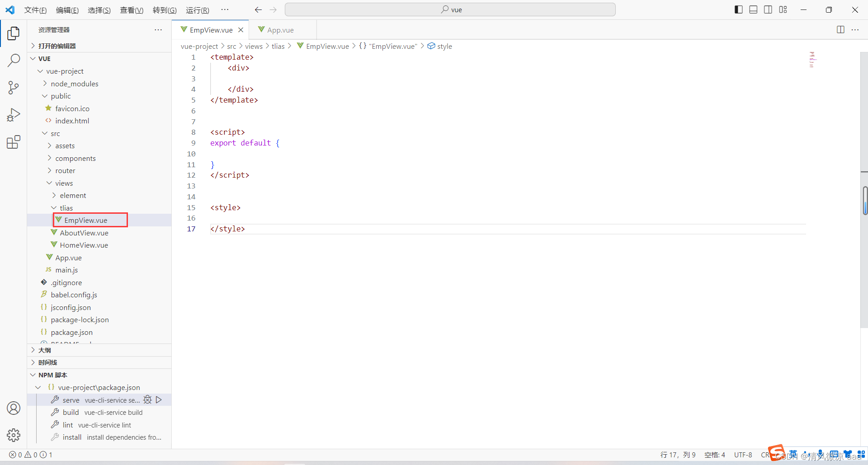The height and width of the screenshot is (465, 868).
Task: Collapse the VUE workspace section
Action: click(x=99, y=58)
